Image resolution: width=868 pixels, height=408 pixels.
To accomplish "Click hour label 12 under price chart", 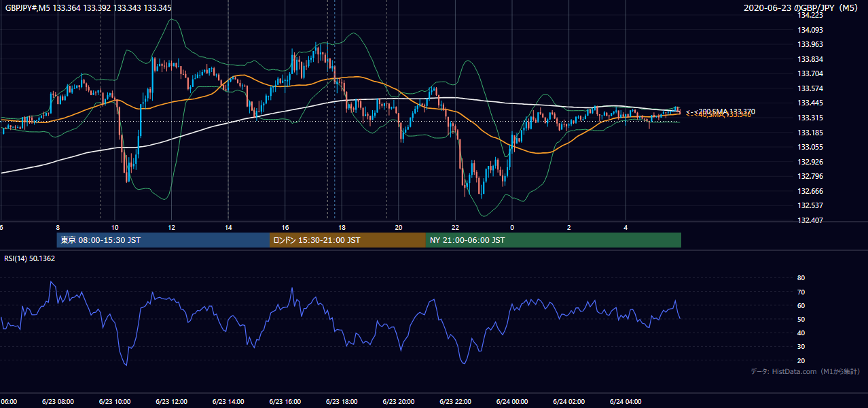I will [172, 227].
